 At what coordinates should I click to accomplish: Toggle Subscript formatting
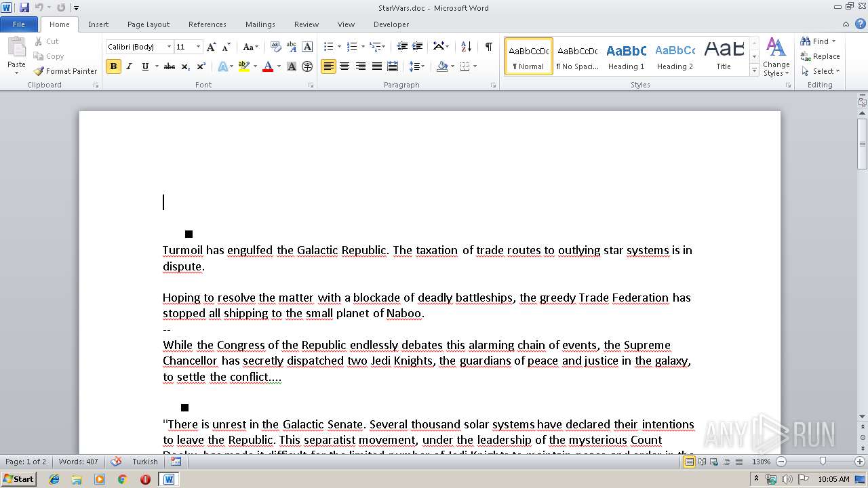coord(185,66)
